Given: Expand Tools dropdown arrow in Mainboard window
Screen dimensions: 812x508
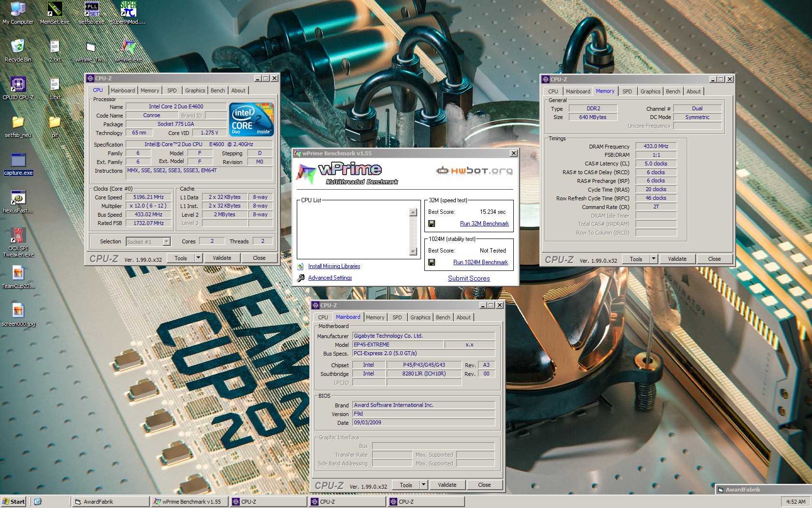Looking at the screenshot, I should (x=423, y=485).
